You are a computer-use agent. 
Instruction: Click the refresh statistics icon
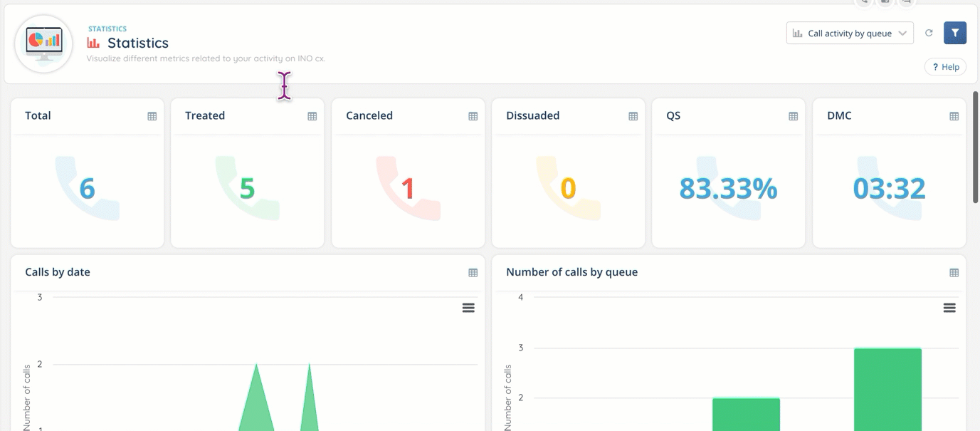[929, 33]
